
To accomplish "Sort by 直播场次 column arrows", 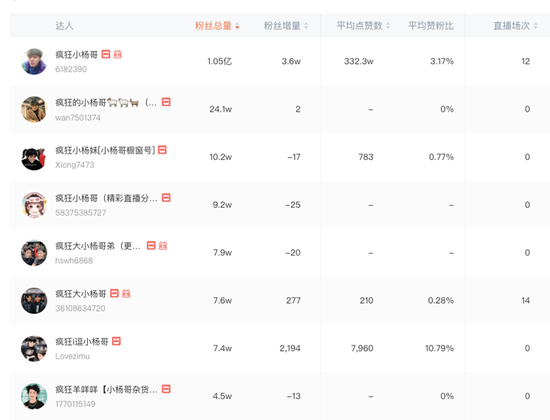I will [x=535, y=26].
